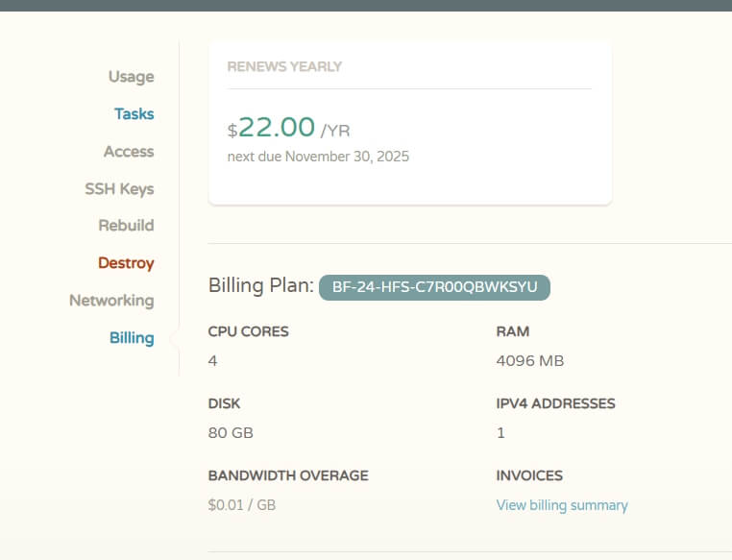
Task: Click the red Destroy menu item
Action: point(126,262)
